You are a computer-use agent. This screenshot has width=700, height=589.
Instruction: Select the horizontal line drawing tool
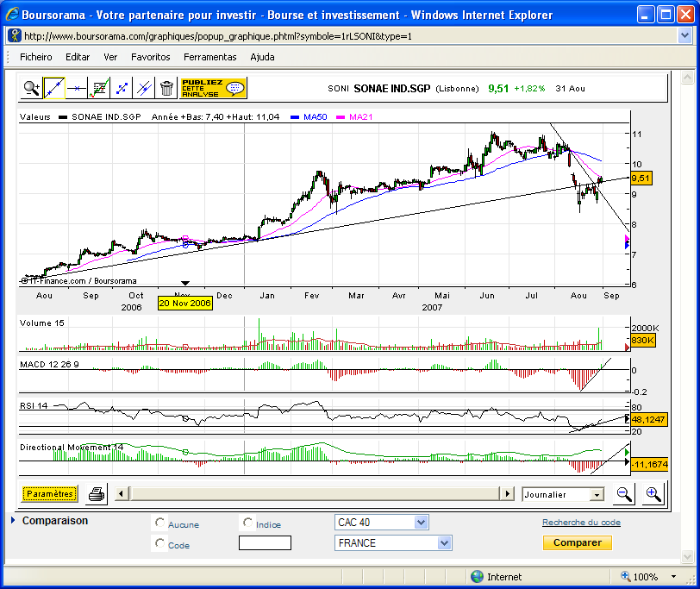click(x=77, y=87)
